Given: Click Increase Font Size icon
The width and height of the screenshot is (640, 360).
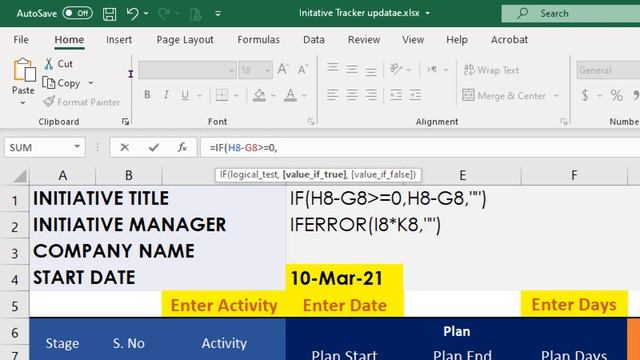Looking at the screenshot, I should 283,70.
